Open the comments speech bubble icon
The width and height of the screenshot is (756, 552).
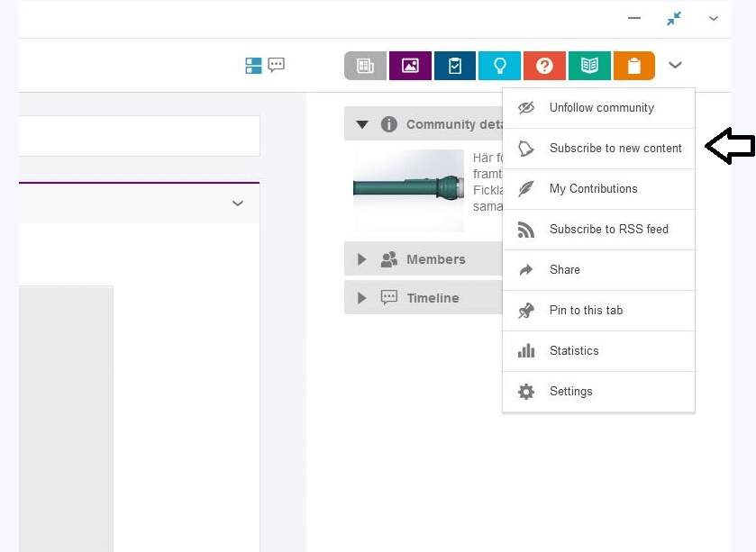coord(277,65)
